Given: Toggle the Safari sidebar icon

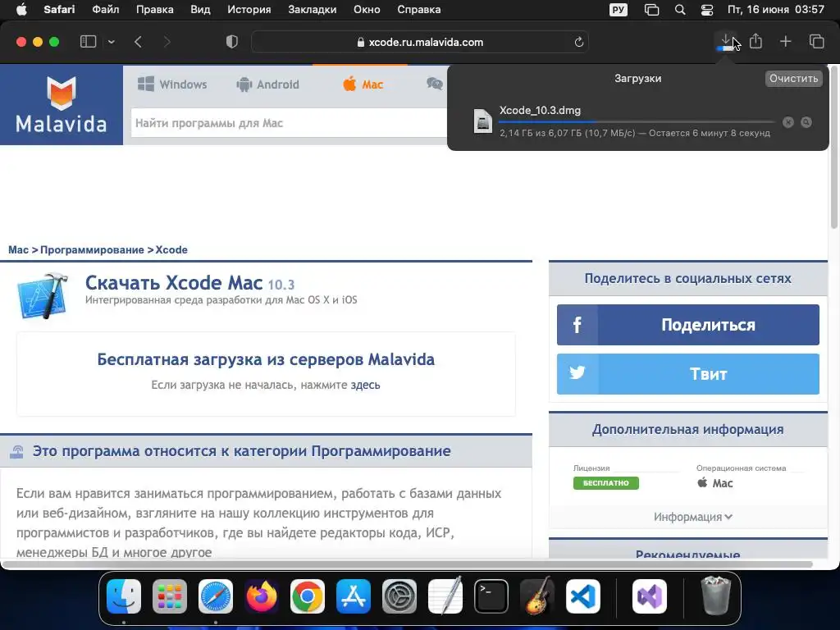Looking at the screenshot, I should click(x=88, y=42).
